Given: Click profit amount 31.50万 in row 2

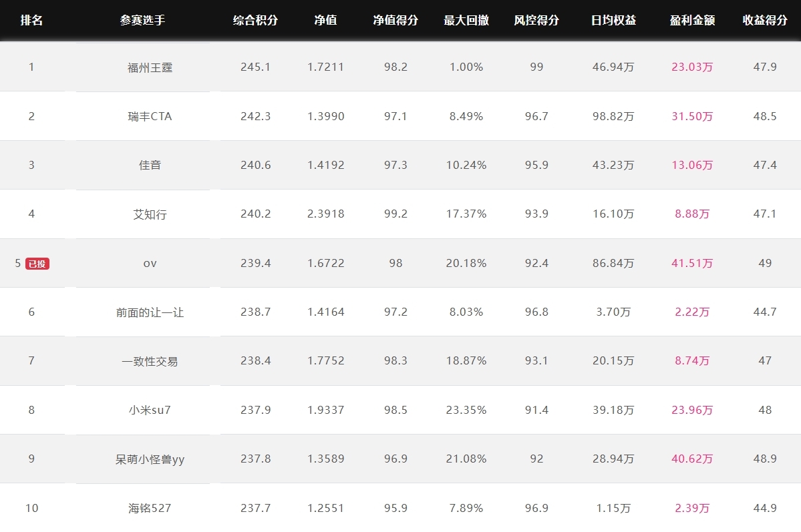Looking at the screenshot, I should (x=692, y=116).
